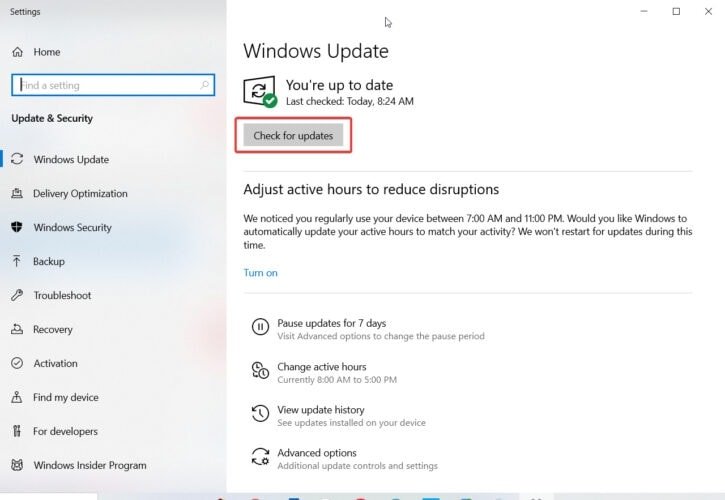Click the Backup arrow icon
Image resolution: width=725 pixels, height=500 pixels.
coord(17,261)
